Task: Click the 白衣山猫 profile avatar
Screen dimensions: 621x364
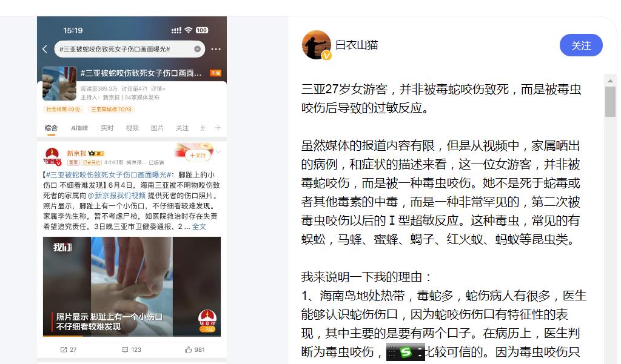Action: [x=316, y=45]
